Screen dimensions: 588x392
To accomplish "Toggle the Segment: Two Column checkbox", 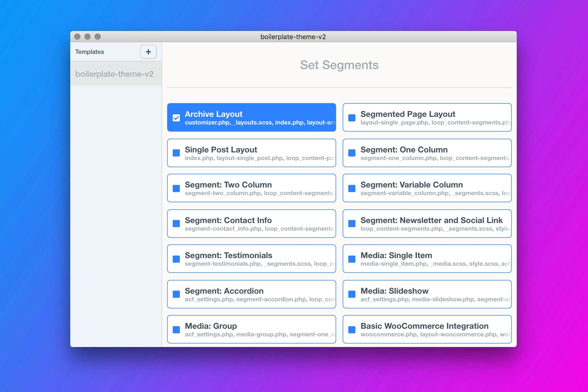I will (176, 188).
